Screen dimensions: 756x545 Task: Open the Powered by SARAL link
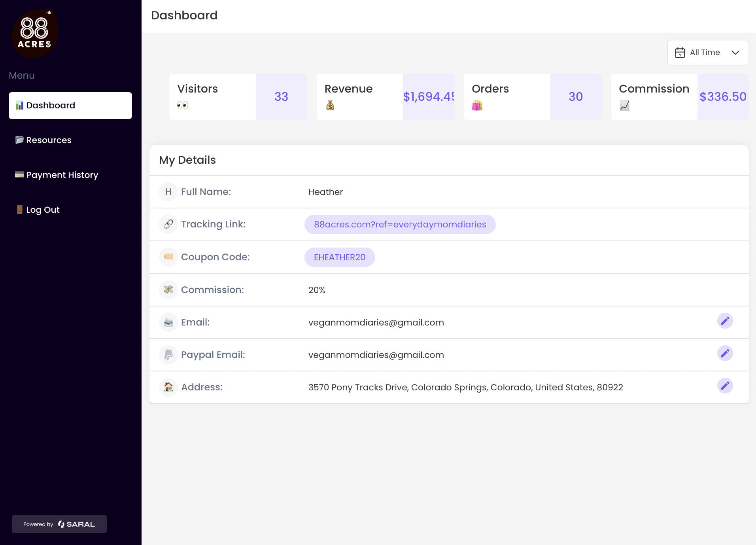(59, 524)
